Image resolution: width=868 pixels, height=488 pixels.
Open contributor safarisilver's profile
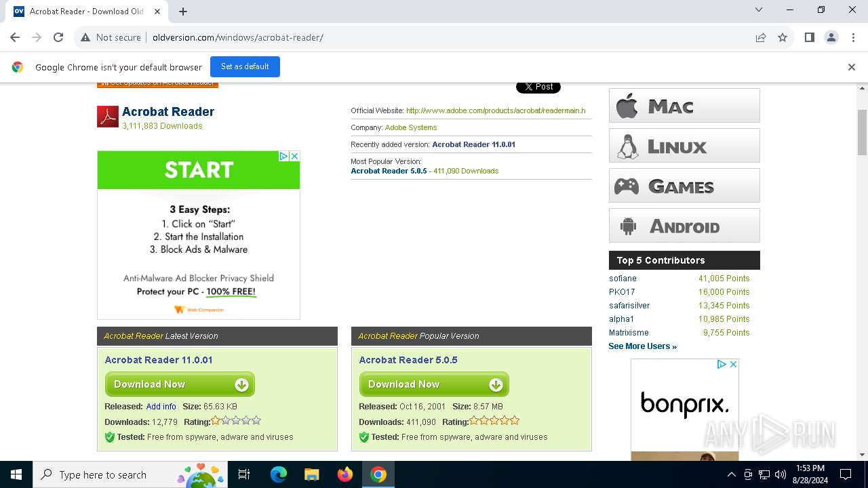coord(629,306)
